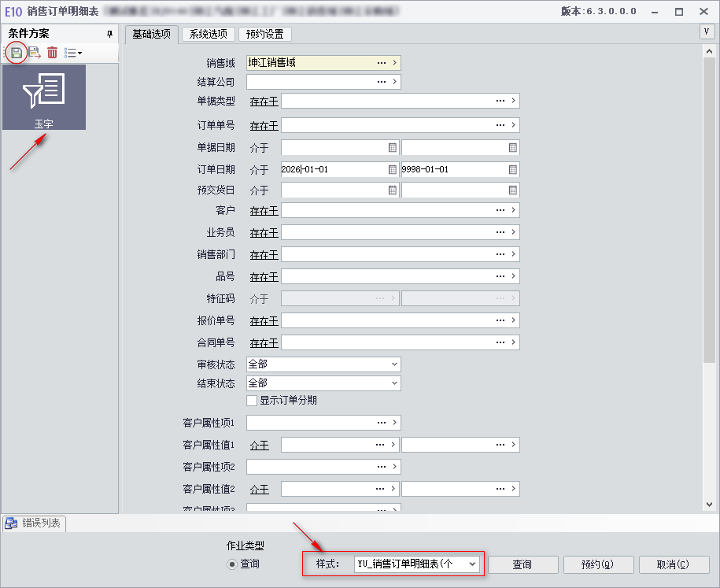The height and width of the screenshot is (588, 720).
Task: Open lookup dots for 客户属性项1 field
Action: coord(382,422)
